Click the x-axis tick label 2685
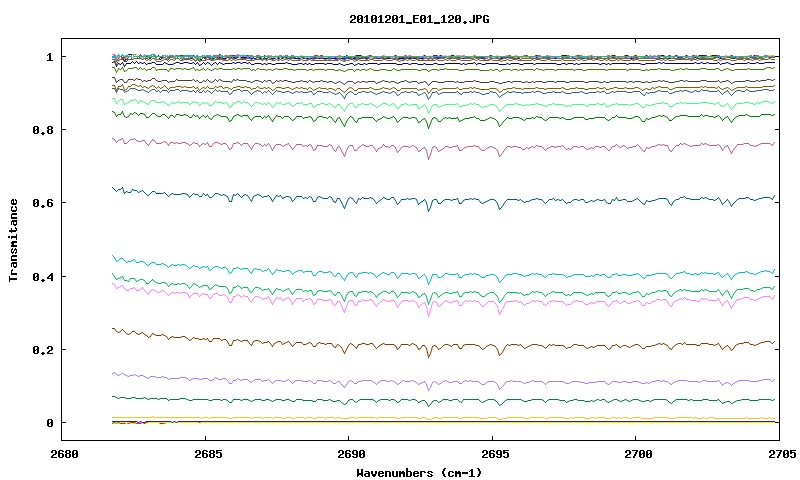This screenshot has width=800, height=480. (208, 454)
